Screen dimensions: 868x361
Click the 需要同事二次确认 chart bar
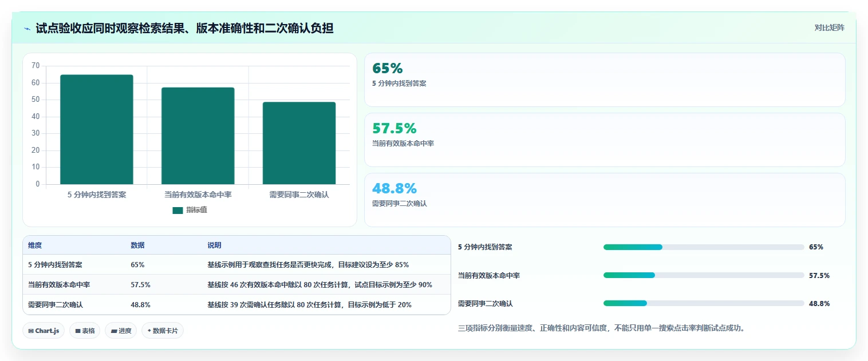click(299, 143)
